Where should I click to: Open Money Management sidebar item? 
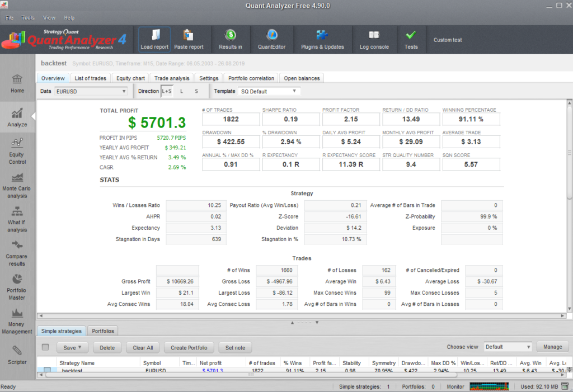click(x=17, y=321)
